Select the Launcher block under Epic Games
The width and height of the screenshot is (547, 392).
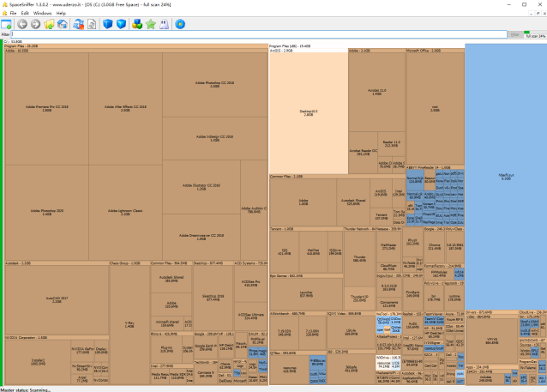point(306,294)
